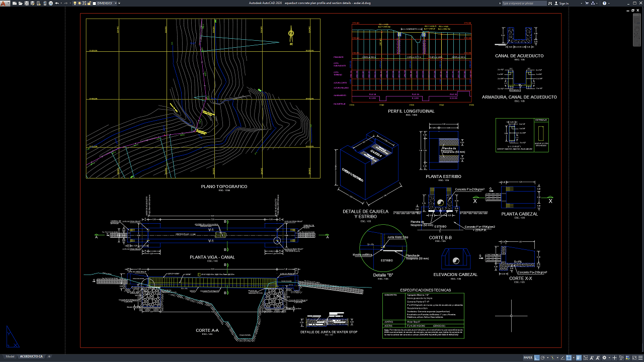Open the status bar customization menu icon
Screen dimensions: 644x362
(640, 358)
